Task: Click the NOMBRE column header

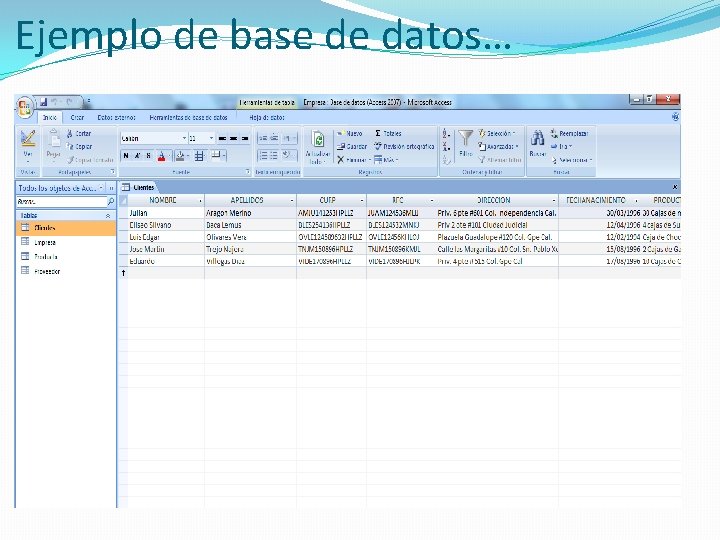Action: pyautogui.click(x=166, y=200)
